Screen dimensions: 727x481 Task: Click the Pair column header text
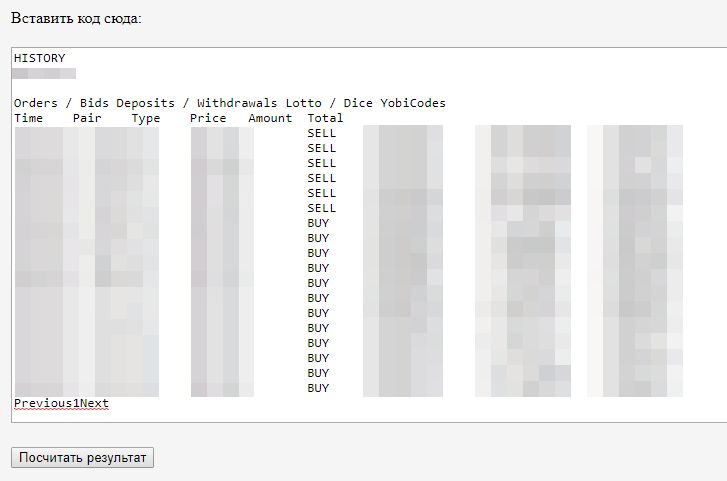coord(87,118)
